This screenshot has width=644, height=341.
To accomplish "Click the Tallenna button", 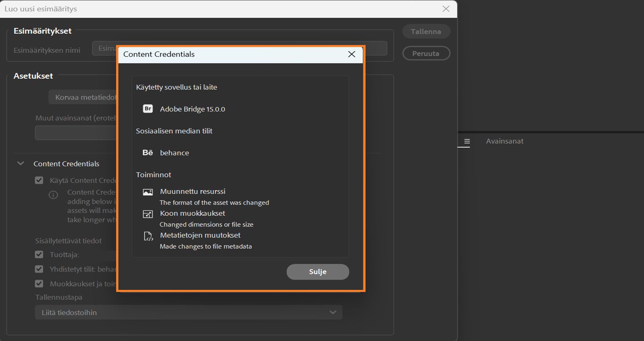I will pyautogui.click(x=426, y=31).
